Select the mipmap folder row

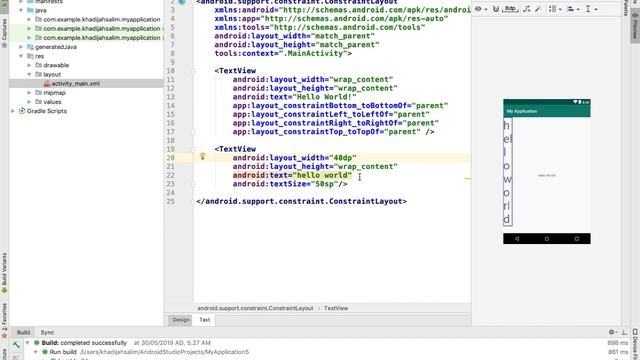point(86,93)
